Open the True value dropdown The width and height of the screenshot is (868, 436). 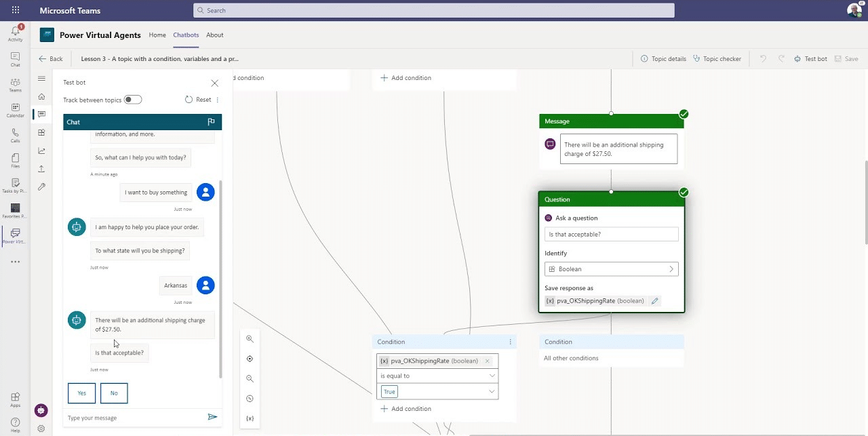437,392
